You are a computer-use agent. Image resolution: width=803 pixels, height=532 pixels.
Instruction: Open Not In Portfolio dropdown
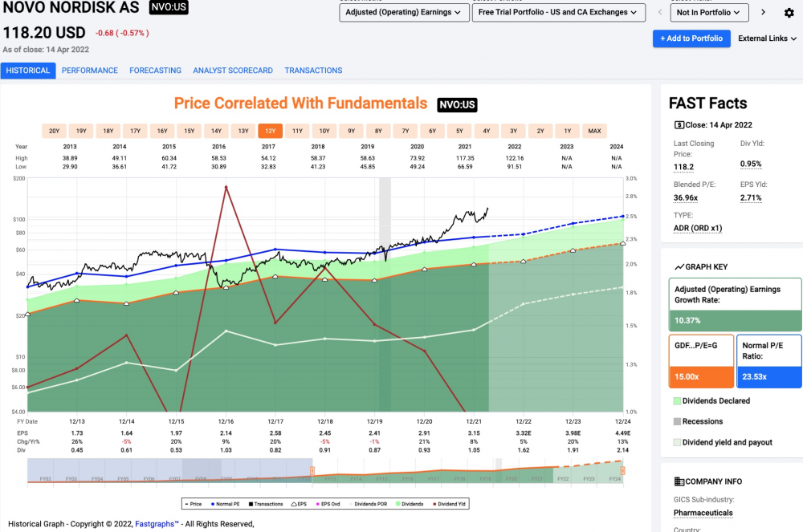[709, 12]
